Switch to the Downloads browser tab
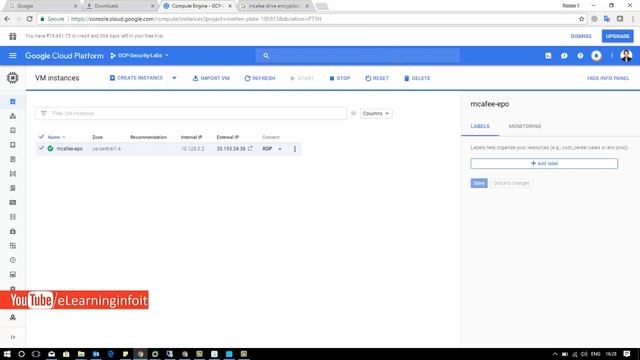The height and width of the screenshot is (360, 640). point(119,6)
